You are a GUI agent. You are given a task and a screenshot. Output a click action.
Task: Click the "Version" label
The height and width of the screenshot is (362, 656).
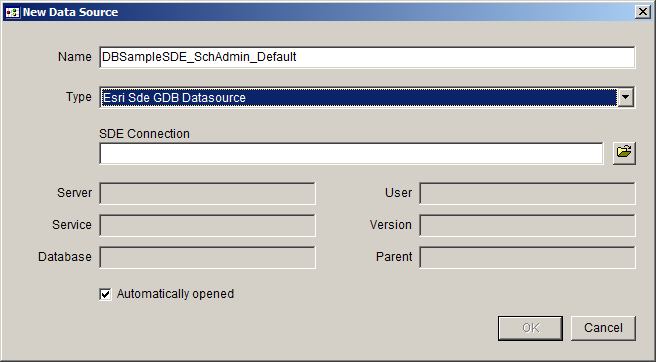click(x=391, y=225)
